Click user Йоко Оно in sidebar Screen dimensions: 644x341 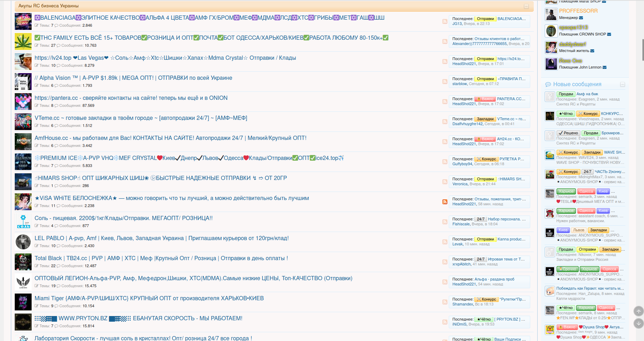tap(571, 60)
